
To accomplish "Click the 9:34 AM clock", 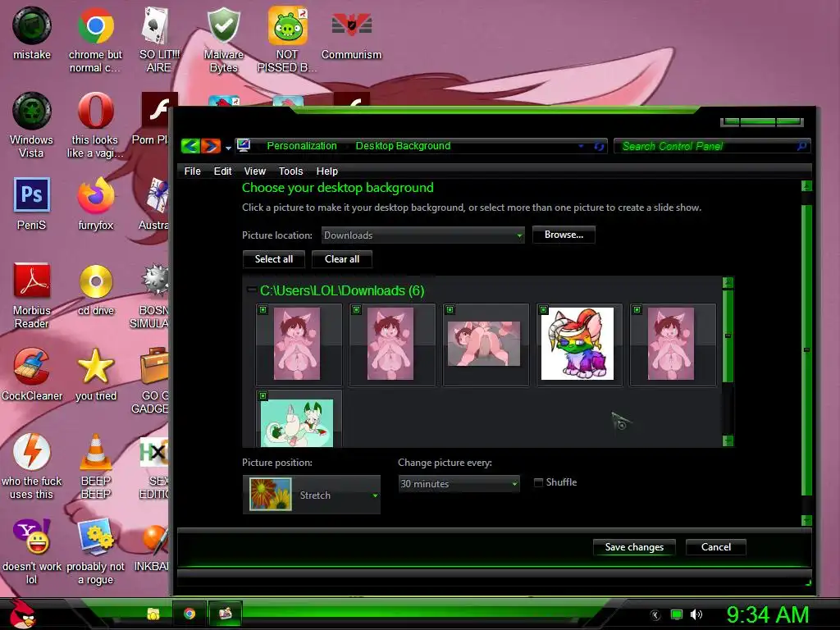I will (768, 614).
